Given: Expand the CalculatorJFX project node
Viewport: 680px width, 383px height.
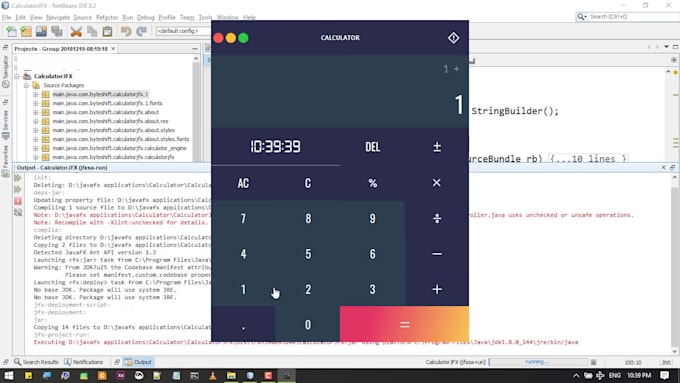Looking at the screenshot, I should [x=17, y=76].
